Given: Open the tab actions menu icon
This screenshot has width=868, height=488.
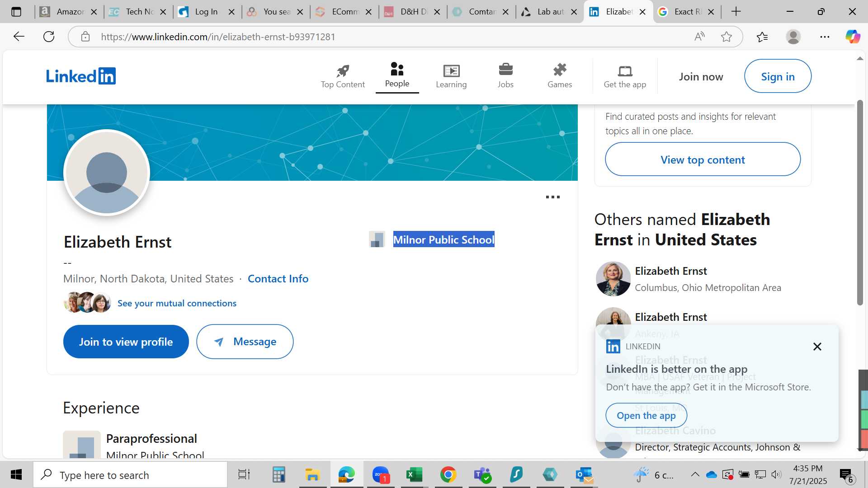Looking at the screenshot, I should click(16, 12).
